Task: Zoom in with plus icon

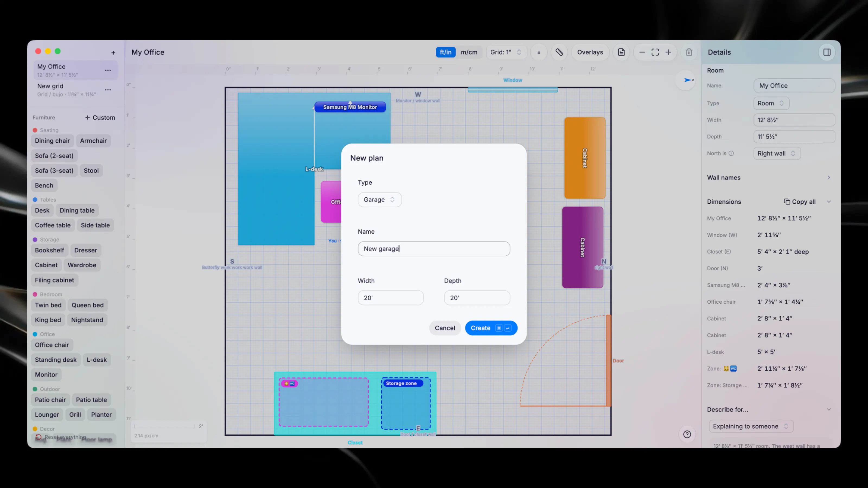Action: (668, 52)
